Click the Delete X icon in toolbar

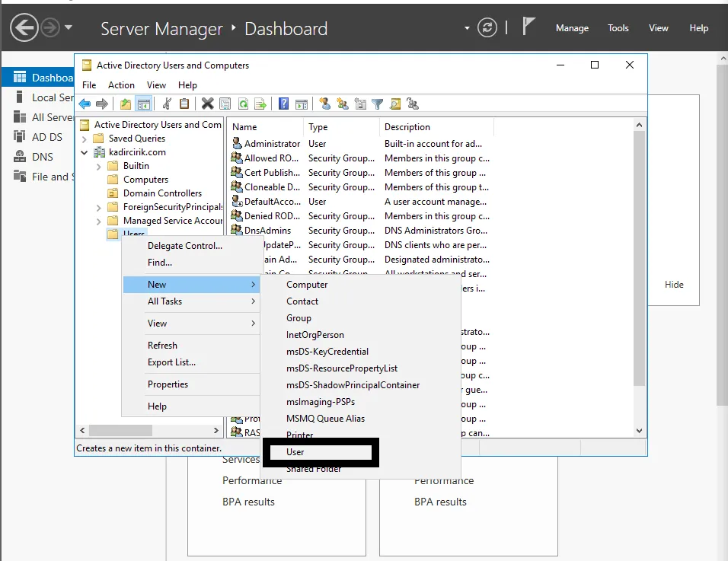pyautogui.click(x=208, y=104)
